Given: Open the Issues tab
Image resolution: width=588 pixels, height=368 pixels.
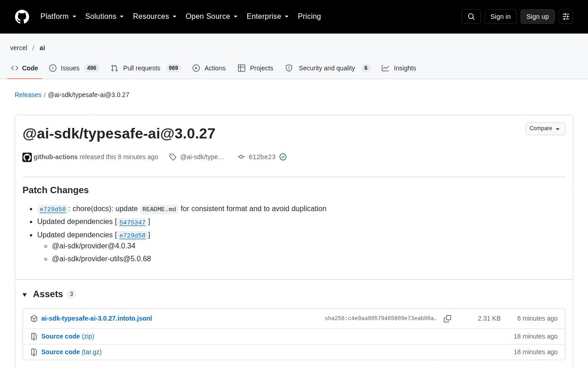Looking at the screenshot, I should pyautogui.click(x=74, y=68).
